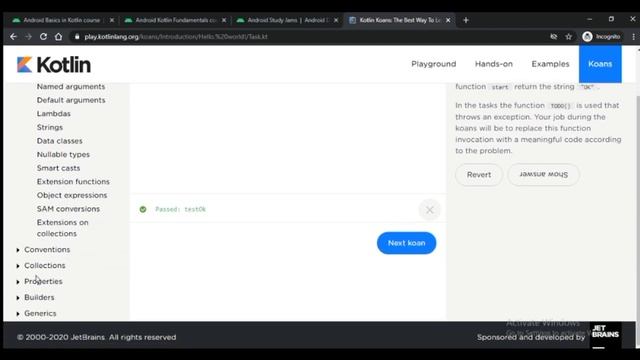The height and width of the screenshot is (360, 640).
Task: Open the Chrome three-dot menu
Action: tap(633, 36)
